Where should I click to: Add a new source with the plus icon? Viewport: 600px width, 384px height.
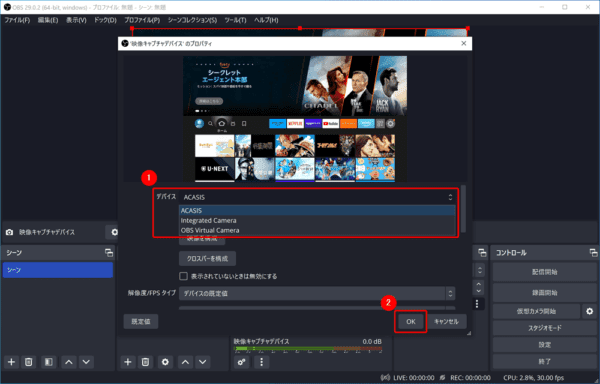pos(128,362)
